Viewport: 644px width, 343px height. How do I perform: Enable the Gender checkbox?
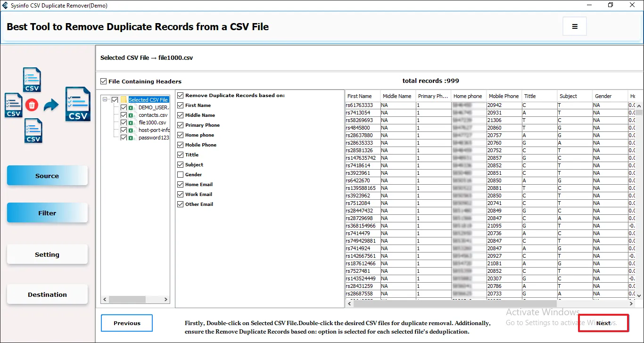[180, 175]
